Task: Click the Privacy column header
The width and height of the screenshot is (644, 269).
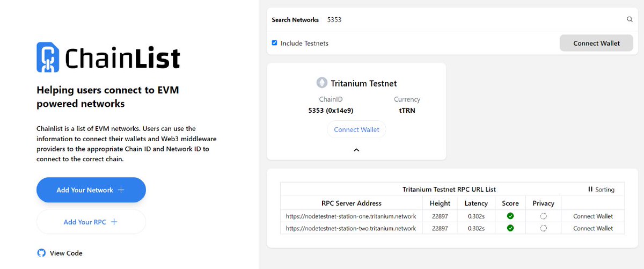Action: coord(544,203)
